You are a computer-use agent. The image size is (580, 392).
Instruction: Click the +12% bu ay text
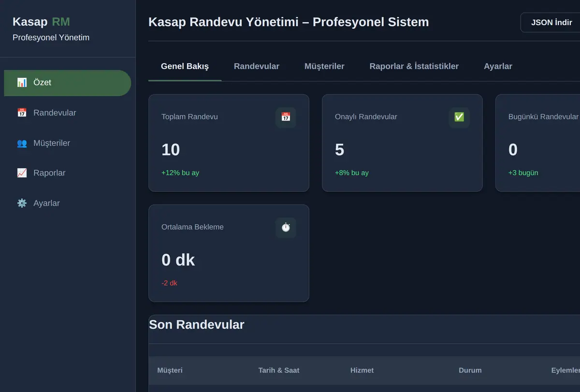(180, 173)
